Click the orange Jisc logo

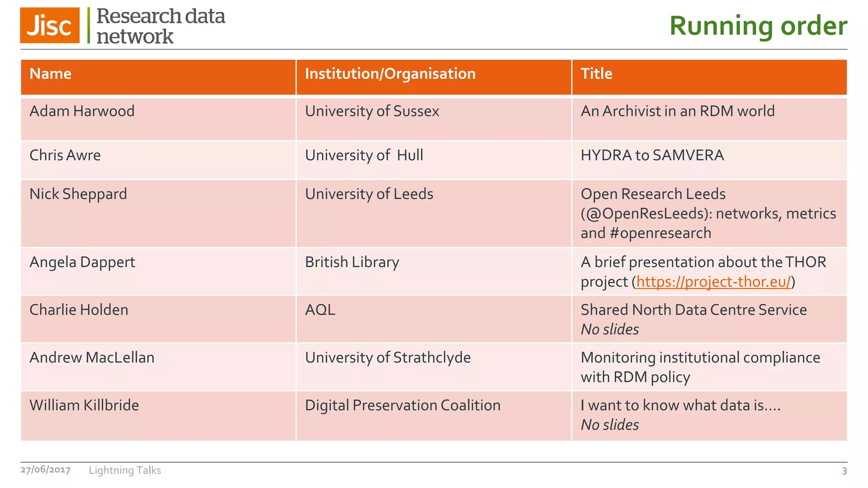(50, 25)
